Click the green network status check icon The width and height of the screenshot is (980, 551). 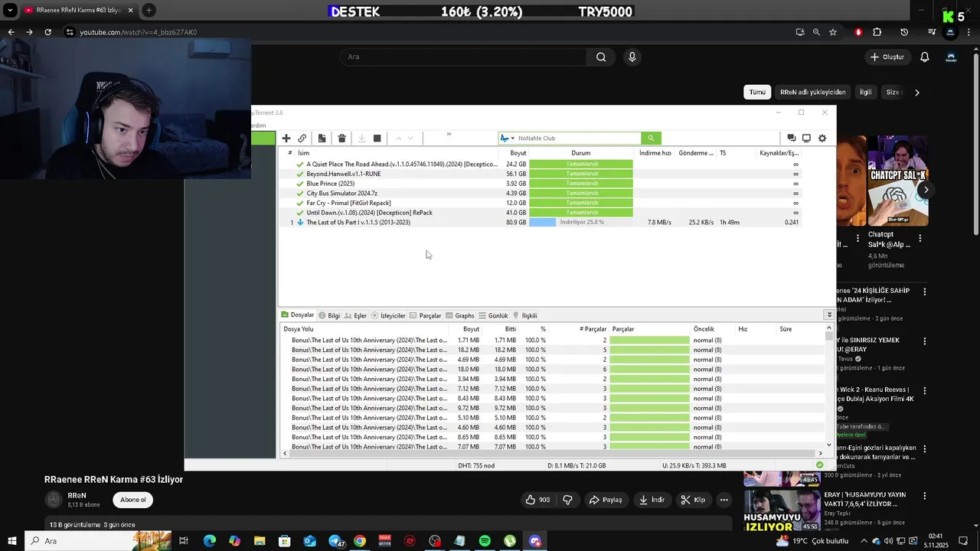pyautogui.click(x=820, y=465)
